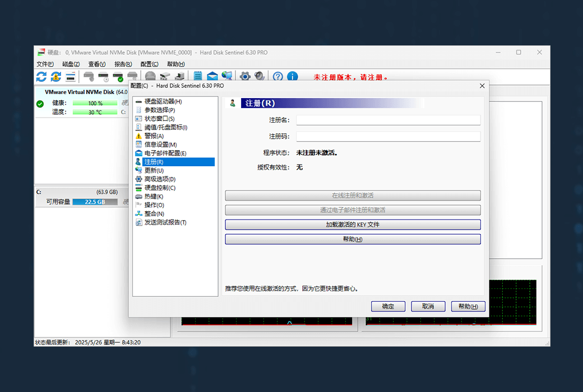Select 阈值/托盘图标(I) category
Screen dimensions: 583x392
tap(166, 127)
